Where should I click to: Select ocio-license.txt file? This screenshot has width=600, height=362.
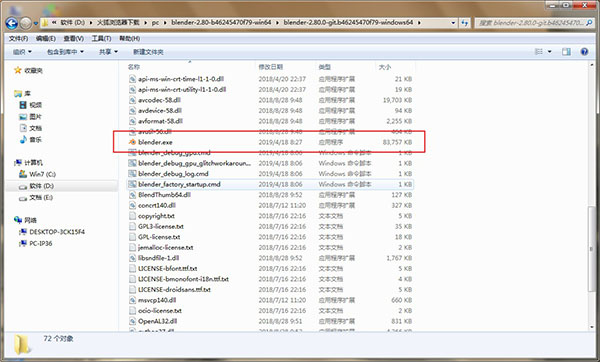tap(270, 310)
